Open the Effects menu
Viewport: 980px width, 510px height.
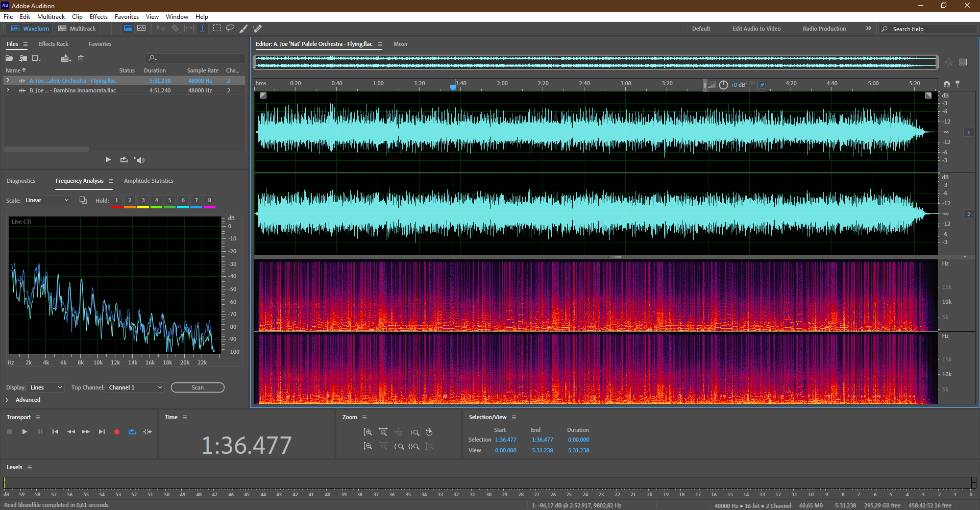[99, 16]
